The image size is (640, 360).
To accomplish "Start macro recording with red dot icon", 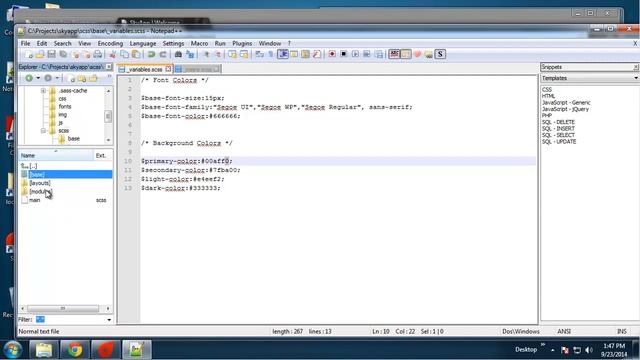I will (332, 54).
